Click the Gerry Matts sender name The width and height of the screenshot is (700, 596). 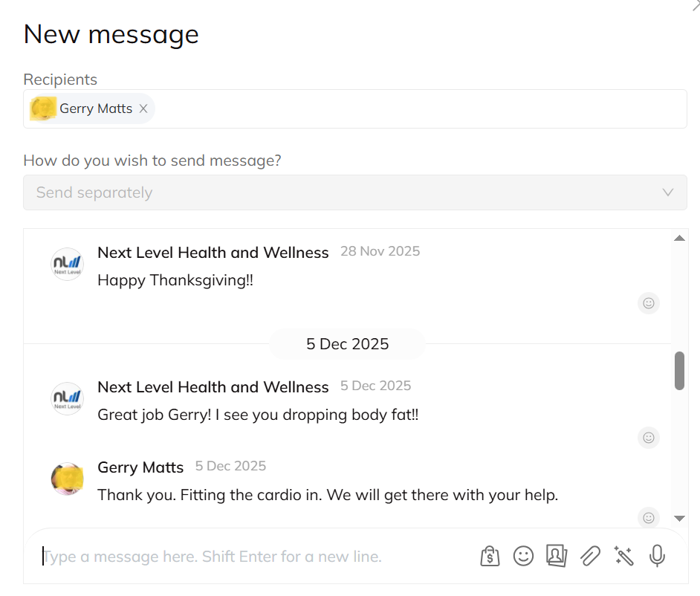click(140, 467)
